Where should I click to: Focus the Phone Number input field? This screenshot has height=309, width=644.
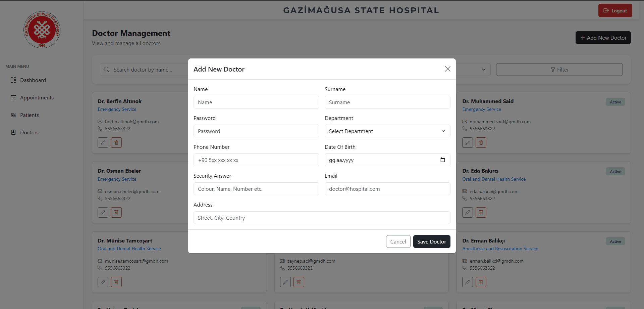(256, 160)
